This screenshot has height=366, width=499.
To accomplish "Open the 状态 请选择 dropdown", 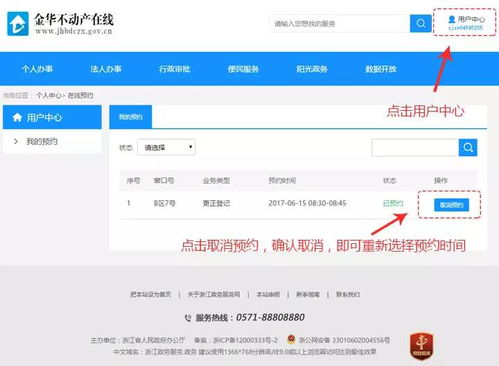I will 166,147.
